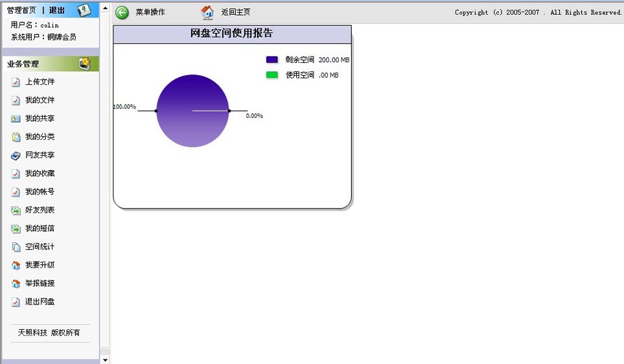Image resolution: width=624 pixels, height=364 pixels.
Task: View 空间统计 report
Action: pyautogui.click(x=40, y=246)
